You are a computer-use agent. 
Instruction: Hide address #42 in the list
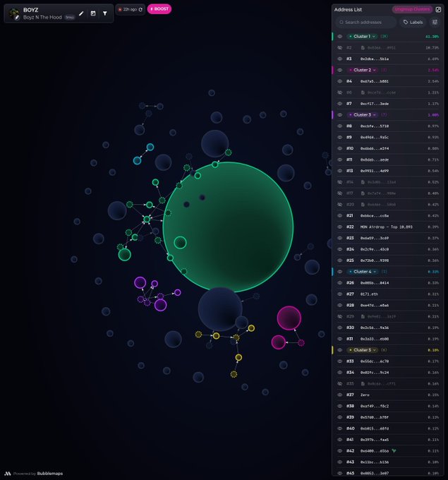pyautogui.click(x=339, y=450)
